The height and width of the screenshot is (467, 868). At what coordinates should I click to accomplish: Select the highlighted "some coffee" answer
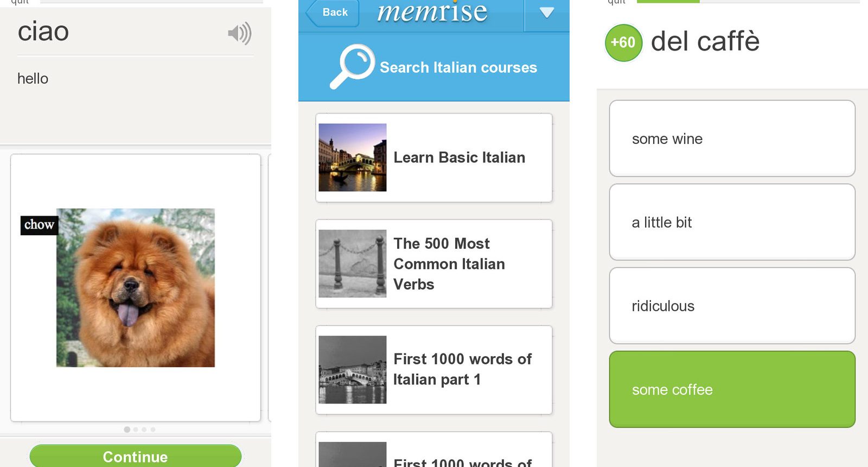[732, 389]
